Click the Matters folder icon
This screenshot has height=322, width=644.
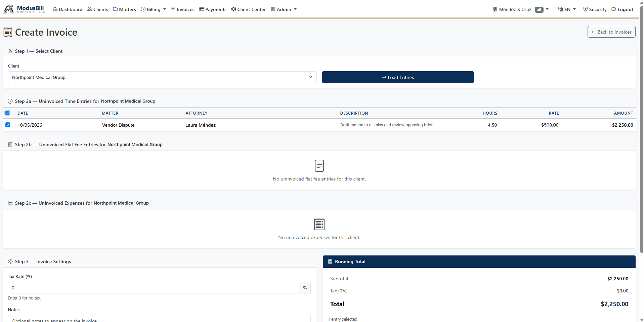click(115, 9)
